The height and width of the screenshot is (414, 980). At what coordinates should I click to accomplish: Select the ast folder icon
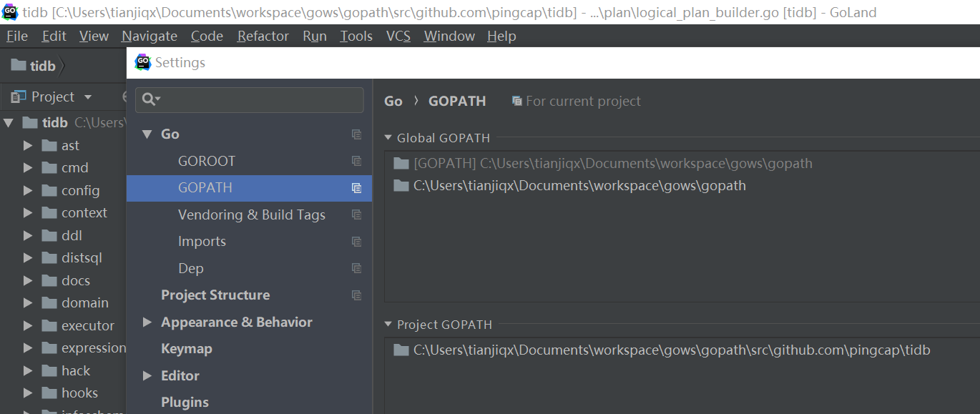pyautogui.click(x=49, y=145)
